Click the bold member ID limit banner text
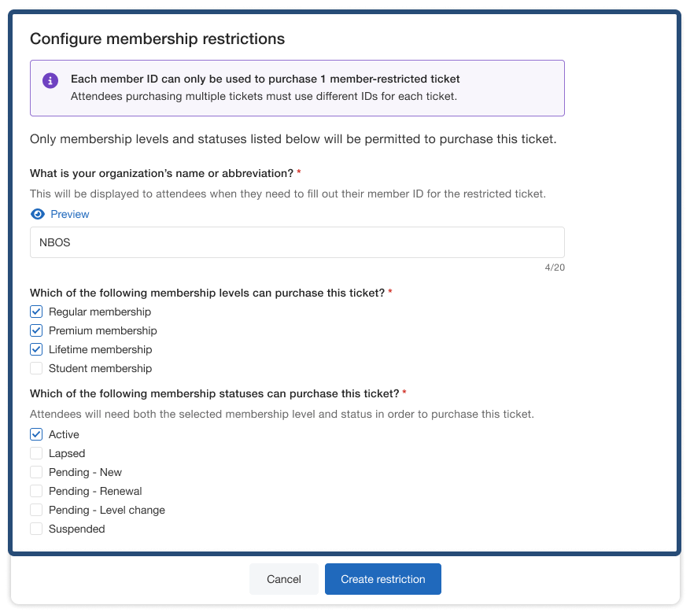Image resolution: width=690 pixels, height=616 pixels. [x=265, y=79]
